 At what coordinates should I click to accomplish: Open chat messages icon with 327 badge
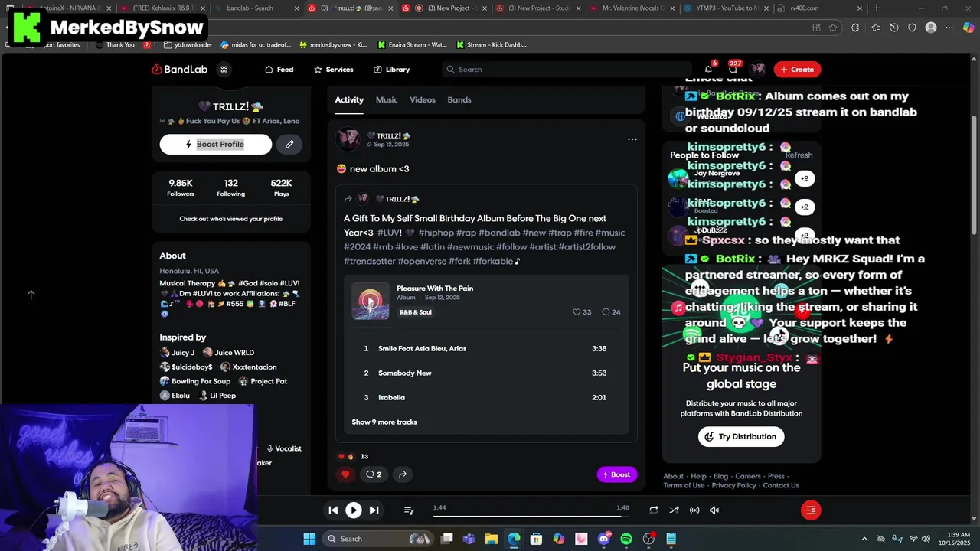click(x=733, y=70)
